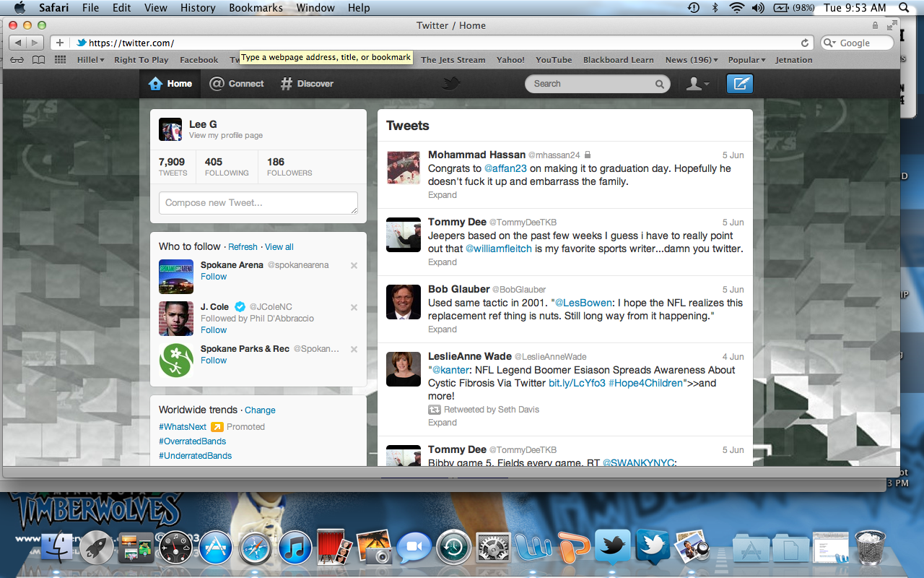Screen dimensions: 924x578
Task: Open Launchpad rocket icon in Dock
Action: [97, 548]
